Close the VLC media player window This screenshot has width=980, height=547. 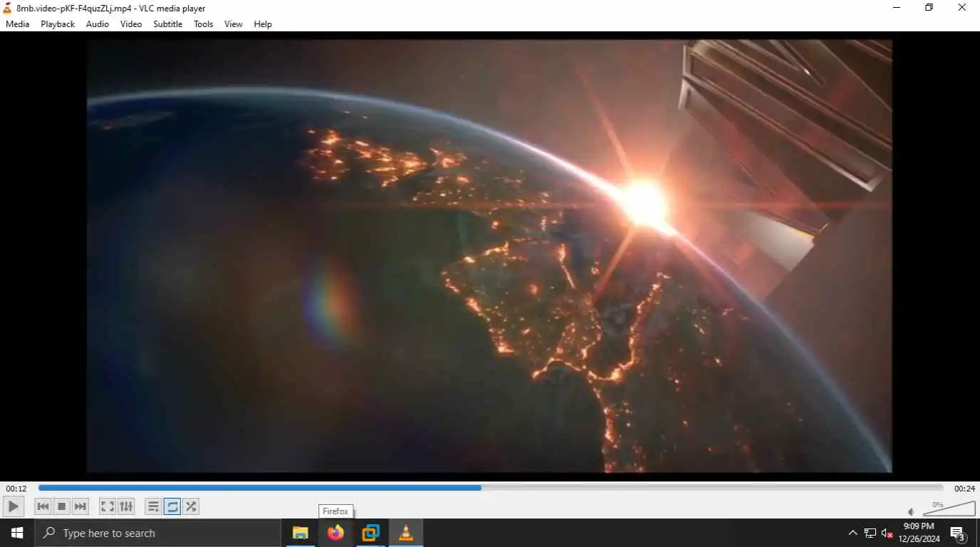(962, 8)
